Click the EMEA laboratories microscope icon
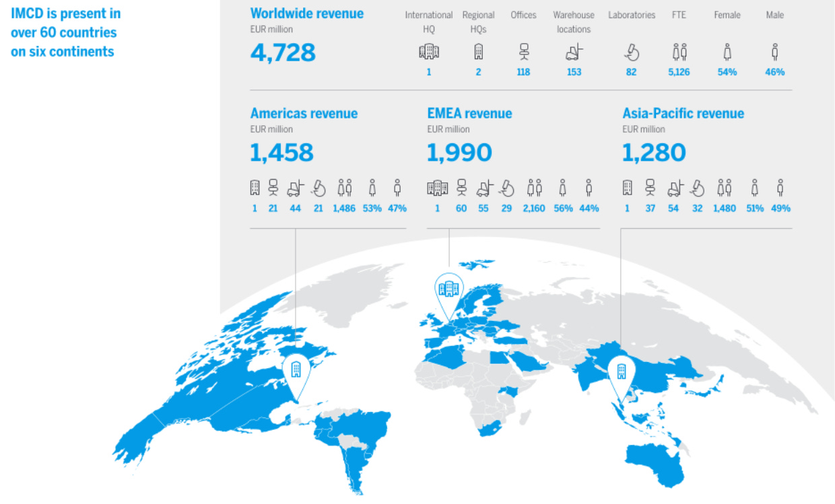The height and width of the screenshot is (504, 835). click(507, 187)
